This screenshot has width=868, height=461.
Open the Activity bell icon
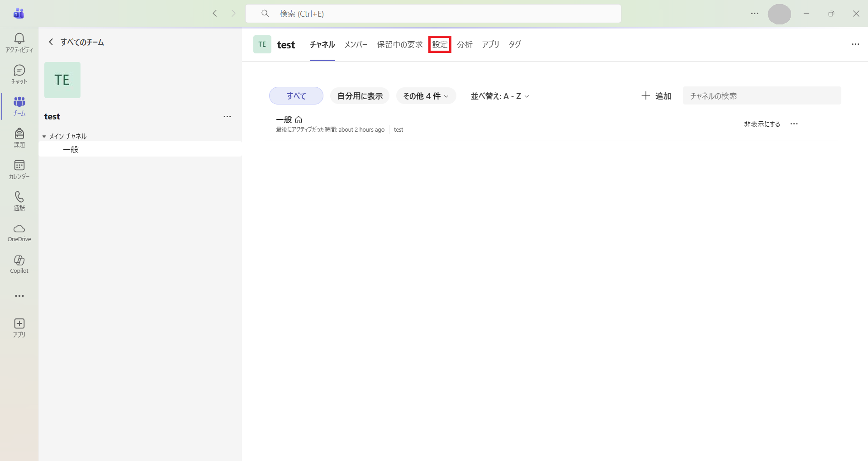coord(19,43)
